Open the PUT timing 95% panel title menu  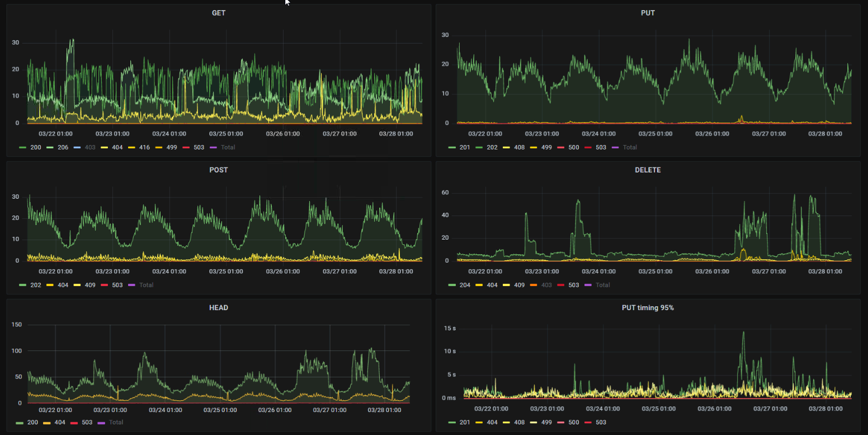[x=648, y=307]
